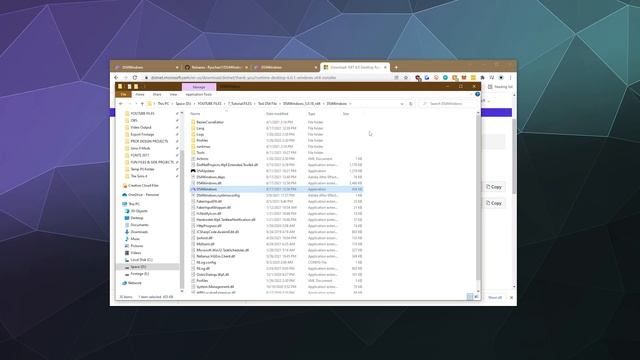This screenshot has width=640, height=360.
Task: Open address bar history dropdown
Action: tap(402, 104)
